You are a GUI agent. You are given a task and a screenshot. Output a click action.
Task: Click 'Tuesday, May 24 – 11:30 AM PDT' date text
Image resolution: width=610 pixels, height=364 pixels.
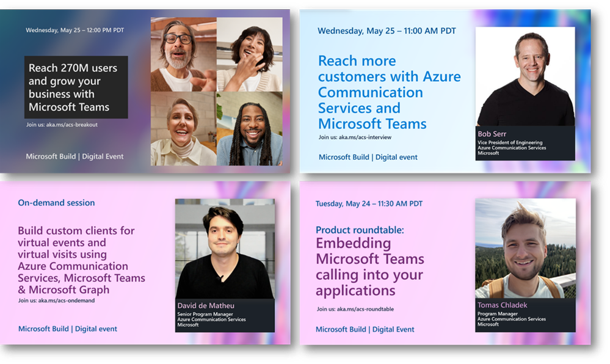[369, 203]
